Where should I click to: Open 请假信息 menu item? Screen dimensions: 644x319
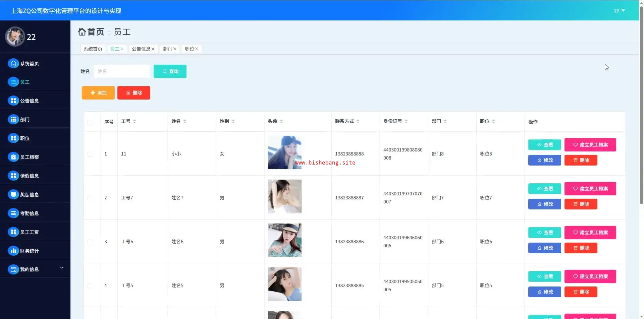(x=35, y=176)
